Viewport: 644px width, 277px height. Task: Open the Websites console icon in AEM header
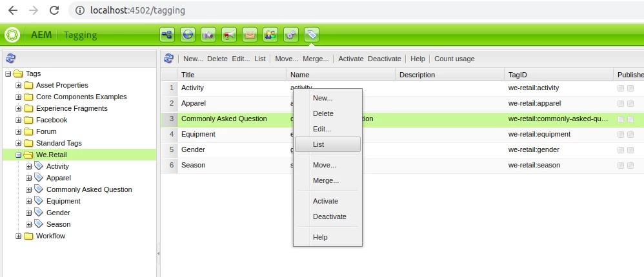click(167, 35)
